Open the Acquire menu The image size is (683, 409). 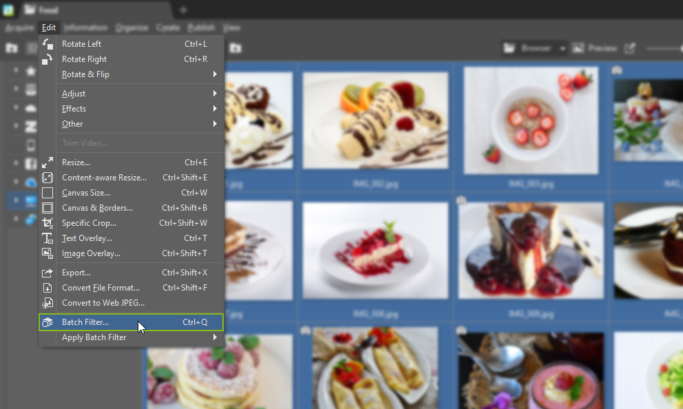tap(19, 28)
